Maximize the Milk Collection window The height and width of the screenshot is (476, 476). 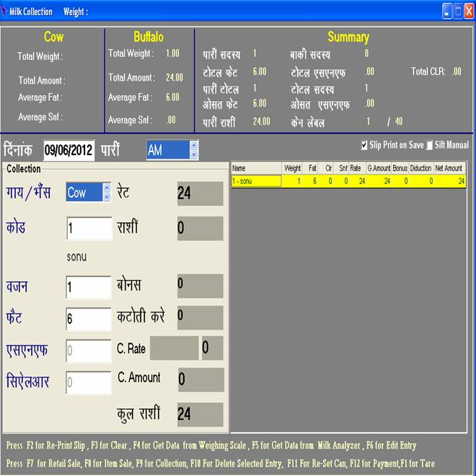(458, 11)
